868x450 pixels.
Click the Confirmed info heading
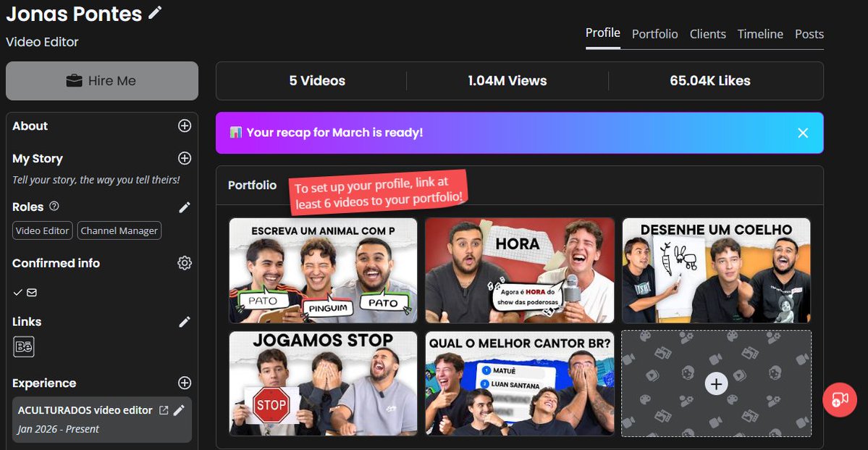pyautogui.click(x=56, y=263)
